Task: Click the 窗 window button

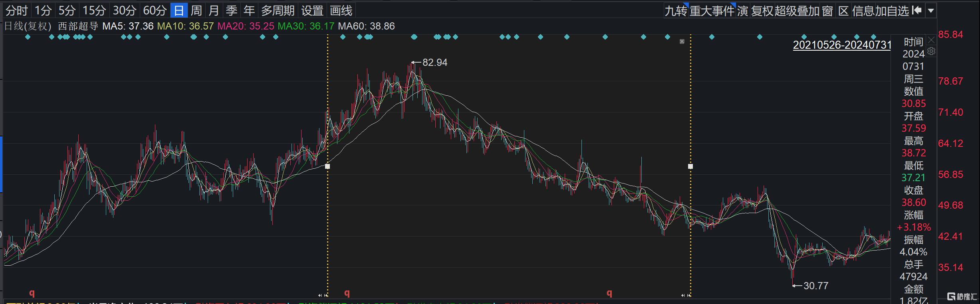Action: click(827, 11)
